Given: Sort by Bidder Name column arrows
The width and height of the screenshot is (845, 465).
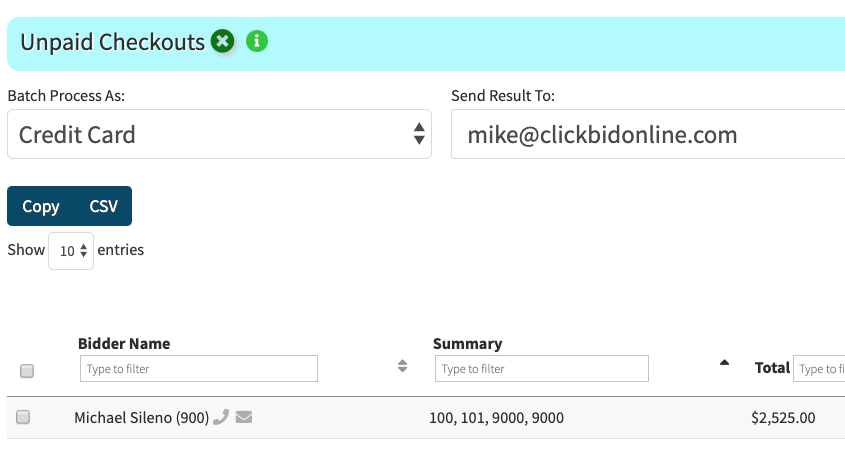Looking at the screenshot, I should pyautogui.click(x=403, y=366).
